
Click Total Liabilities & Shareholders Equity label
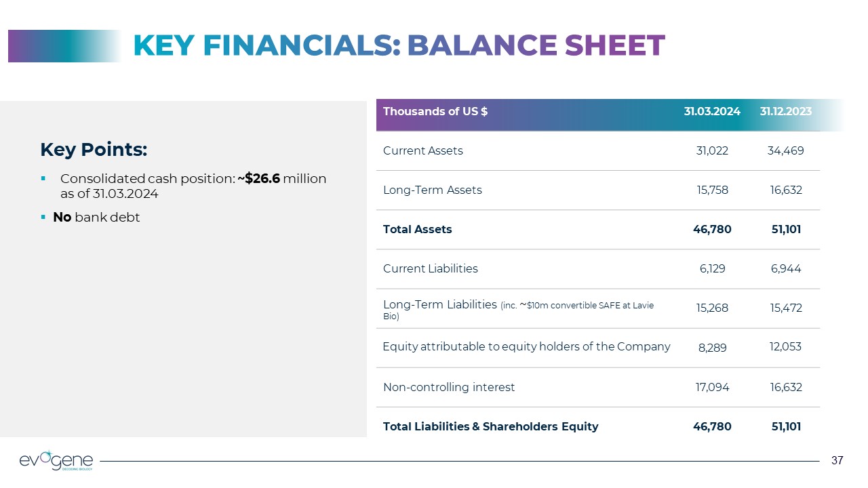click(x=490, y=426)
